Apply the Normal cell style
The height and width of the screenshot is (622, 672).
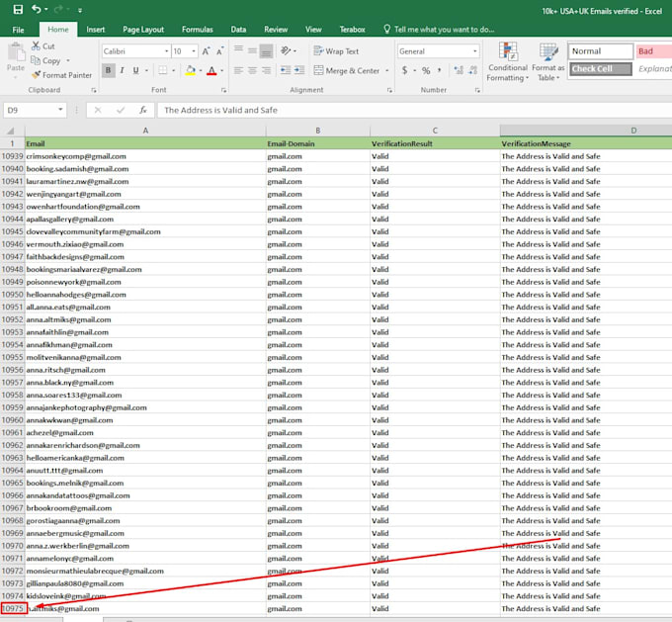pos(601,51)
